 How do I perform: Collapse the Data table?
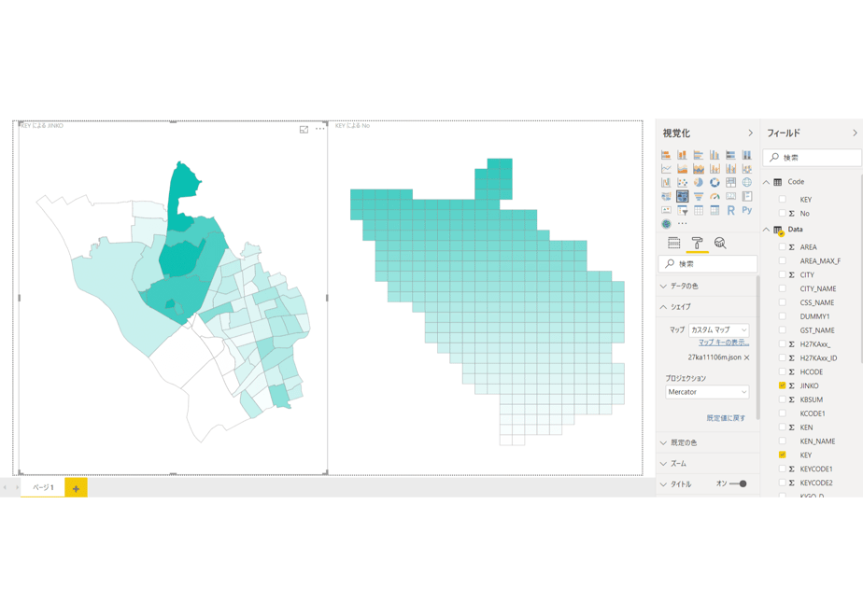click(766, 230)
